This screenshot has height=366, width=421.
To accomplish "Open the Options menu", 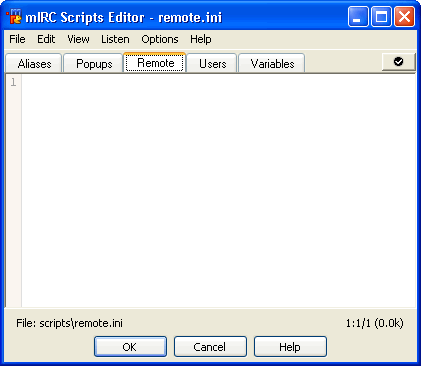I will [x=160, y=39].
